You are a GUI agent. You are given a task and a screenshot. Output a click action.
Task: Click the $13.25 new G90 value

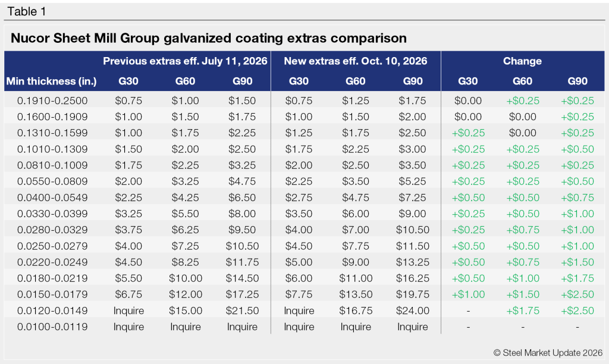point(413,262)
